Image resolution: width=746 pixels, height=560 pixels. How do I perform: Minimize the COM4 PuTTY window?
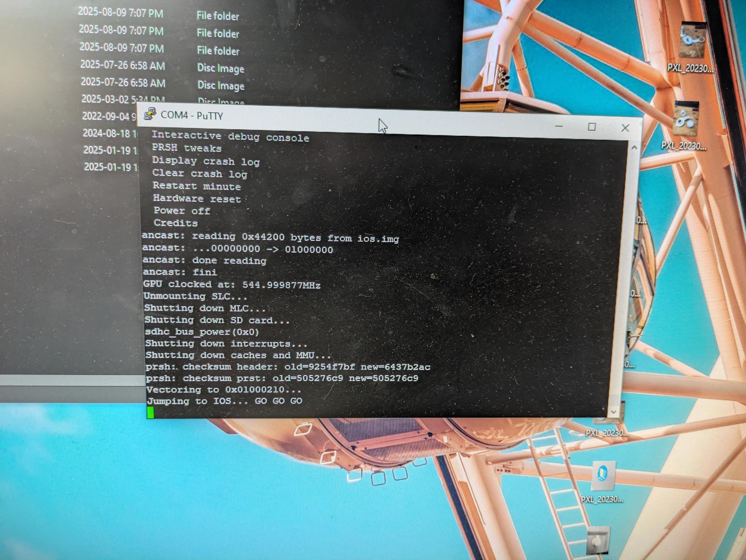[559, 126]
